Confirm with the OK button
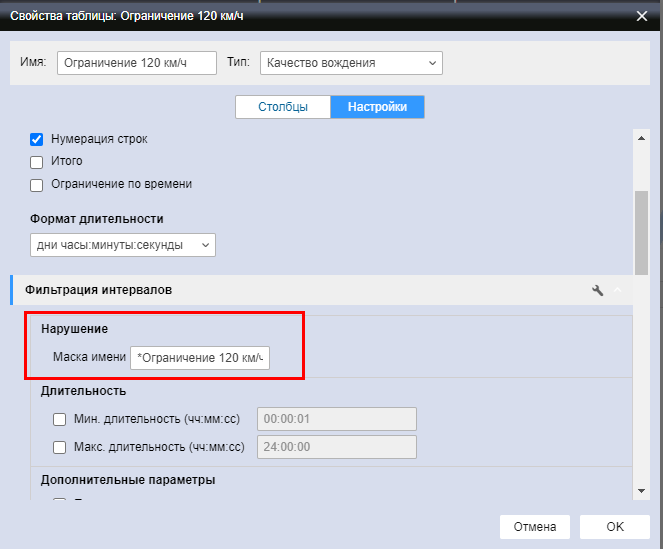Screen dimensions: 663x549 tap(614, 527)
